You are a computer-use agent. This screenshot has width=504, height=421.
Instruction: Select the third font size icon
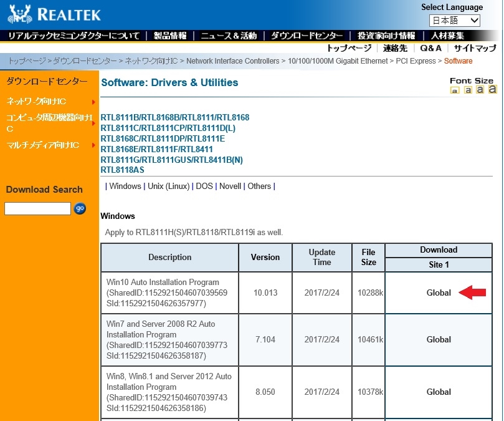480,89
